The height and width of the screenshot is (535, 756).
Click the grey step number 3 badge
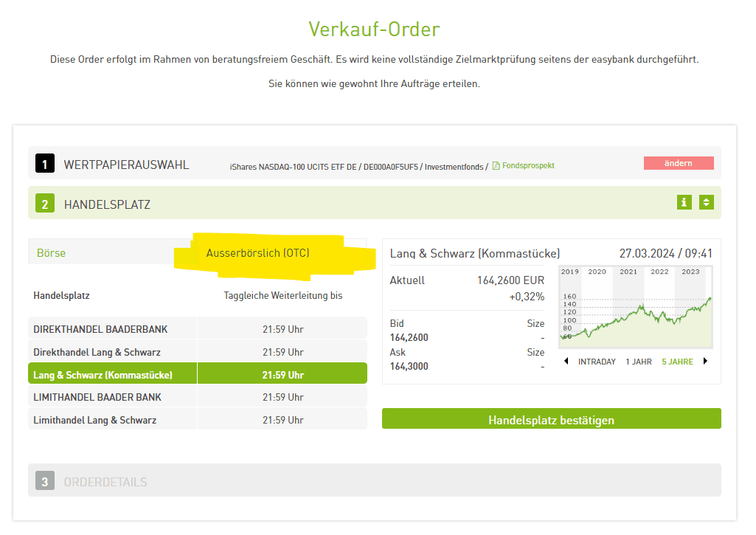pos(45,481)
